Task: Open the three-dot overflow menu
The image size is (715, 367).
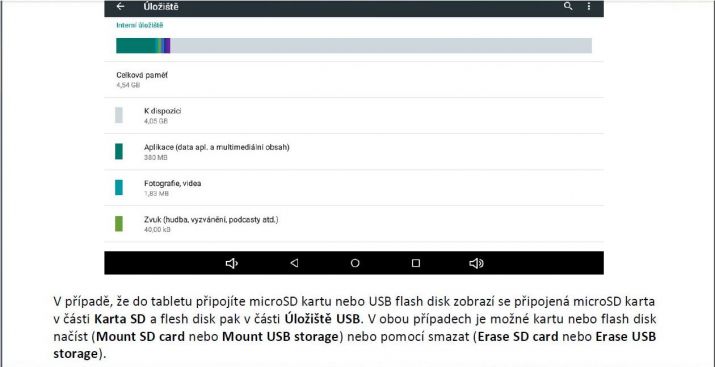Action: point(589,6)
